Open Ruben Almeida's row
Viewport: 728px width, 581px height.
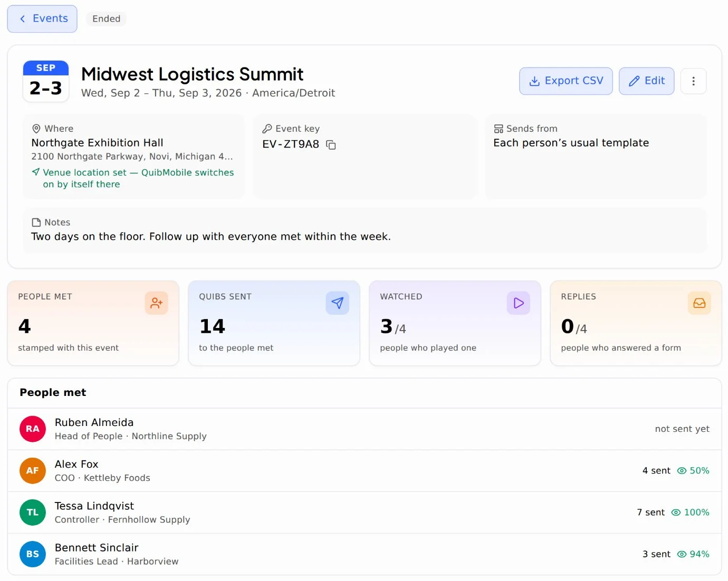[365, 429]
